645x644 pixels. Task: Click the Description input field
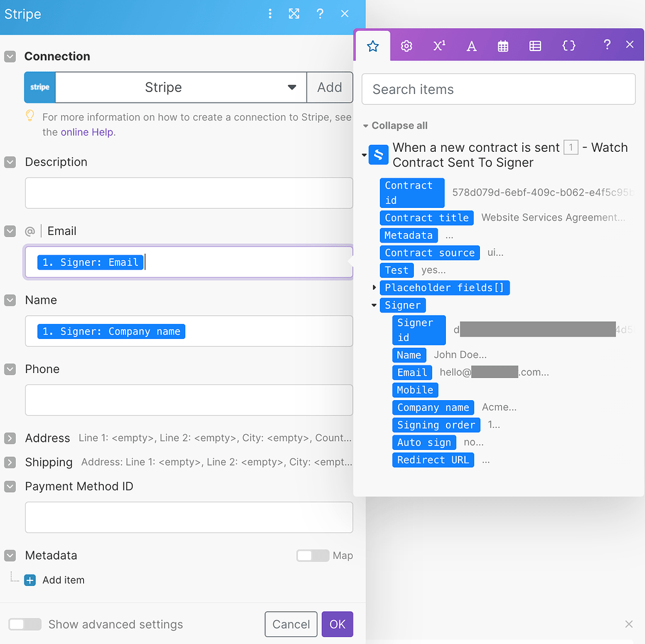189,193
